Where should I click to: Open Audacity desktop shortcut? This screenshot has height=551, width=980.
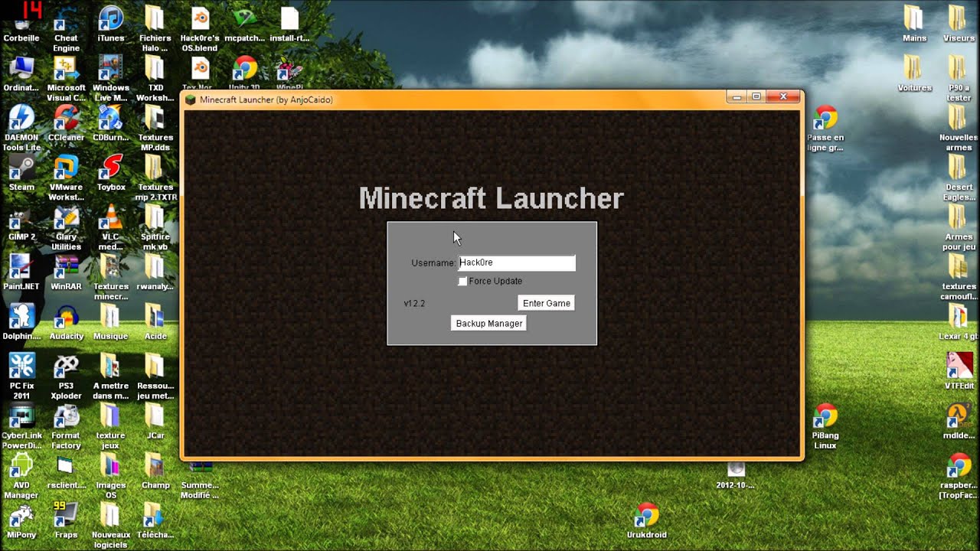point(66,321)
